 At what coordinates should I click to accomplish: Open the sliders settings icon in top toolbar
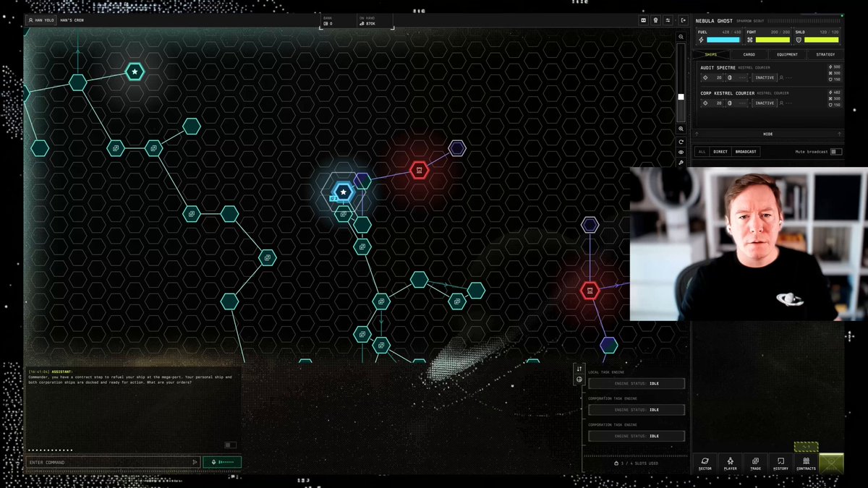point(668,20)
